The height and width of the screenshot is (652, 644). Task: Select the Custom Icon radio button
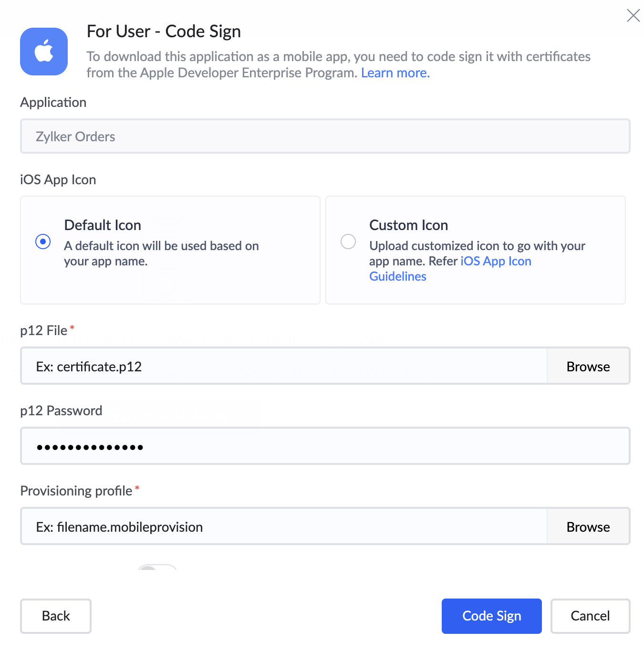click(x=348, y=242)
